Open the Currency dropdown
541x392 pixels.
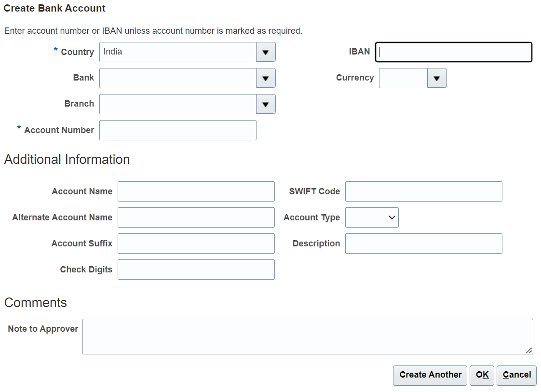click(x=436, y=78)
